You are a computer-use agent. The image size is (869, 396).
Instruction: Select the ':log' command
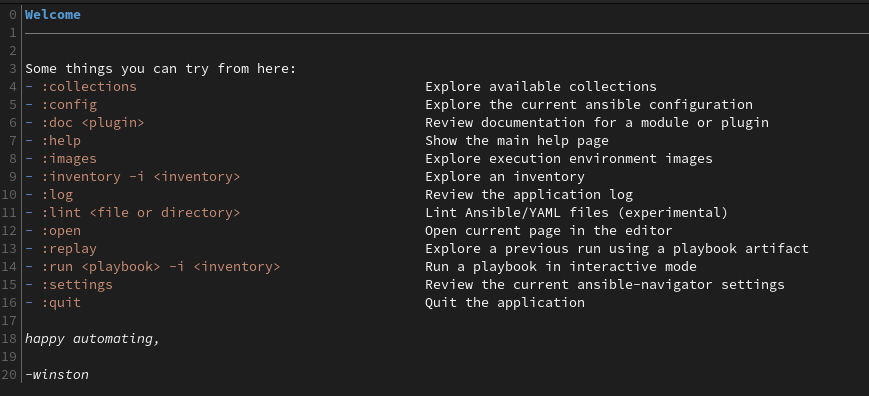point(57,195)
